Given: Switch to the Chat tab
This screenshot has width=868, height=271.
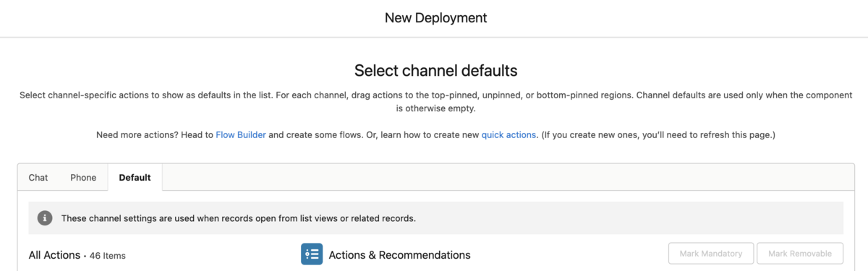Looking at the screenshot, I should pos(38,177).
